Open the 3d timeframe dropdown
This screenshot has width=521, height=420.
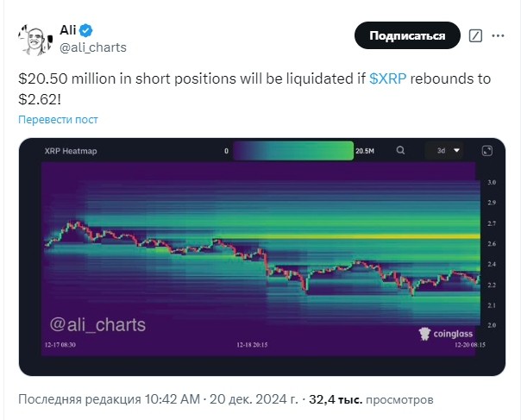click(x=444, y=151)
